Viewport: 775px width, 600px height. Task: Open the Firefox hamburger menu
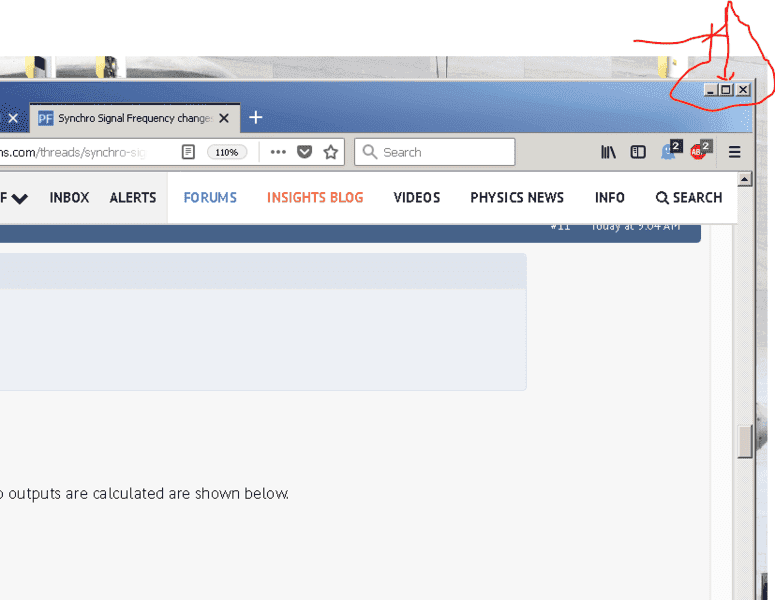[x=734, y=152]
